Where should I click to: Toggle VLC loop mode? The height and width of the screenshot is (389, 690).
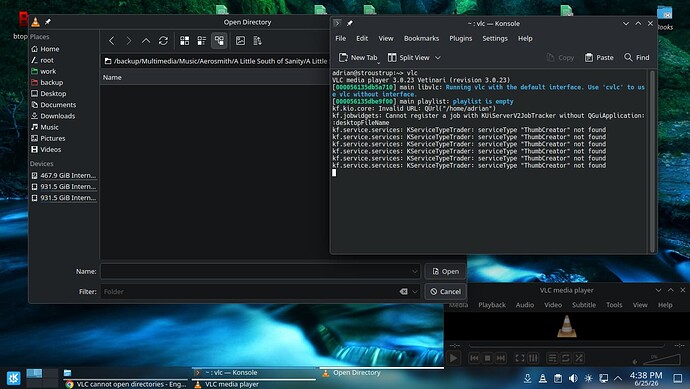point(565,358)
